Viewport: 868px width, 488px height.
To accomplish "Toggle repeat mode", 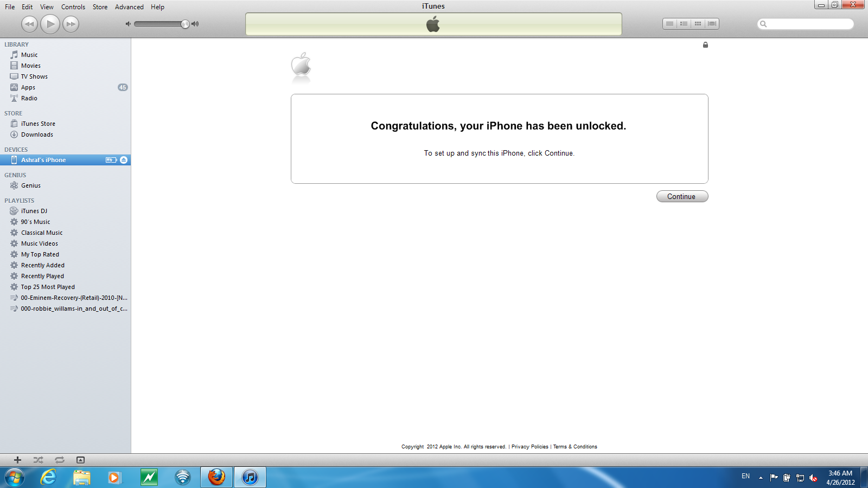I will pos(59,460).
